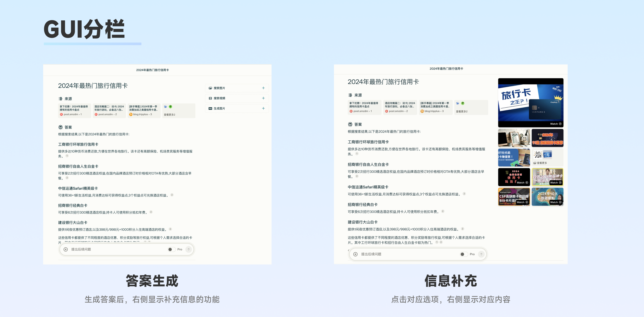Click Watch on the 2024 信用卡玩法 black video
Viewport: 644px width, 317px height.
522,183
